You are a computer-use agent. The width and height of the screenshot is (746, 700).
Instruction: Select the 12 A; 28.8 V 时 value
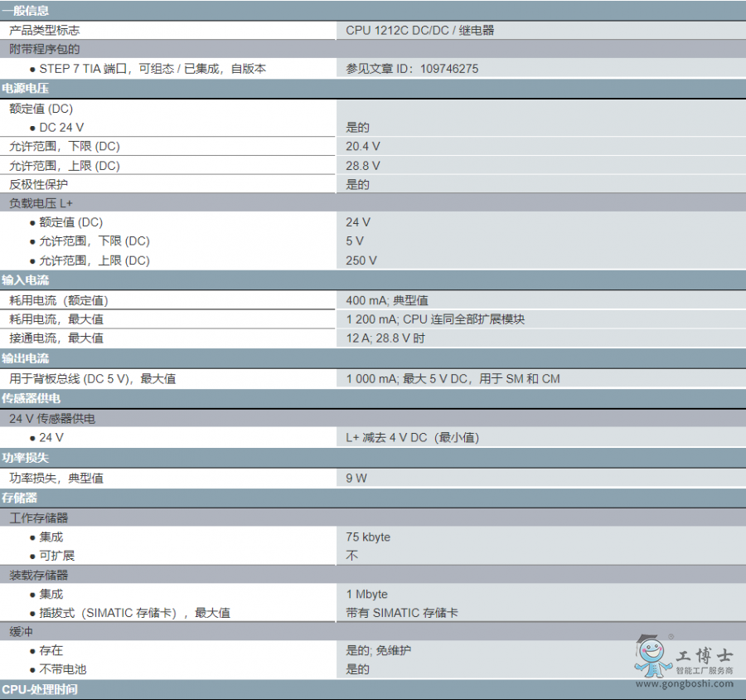(385, 338)
